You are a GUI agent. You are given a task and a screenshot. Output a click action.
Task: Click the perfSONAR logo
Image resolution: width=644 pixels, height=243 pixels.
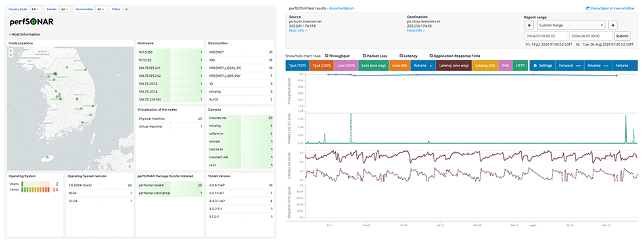[x=32, y=22]
